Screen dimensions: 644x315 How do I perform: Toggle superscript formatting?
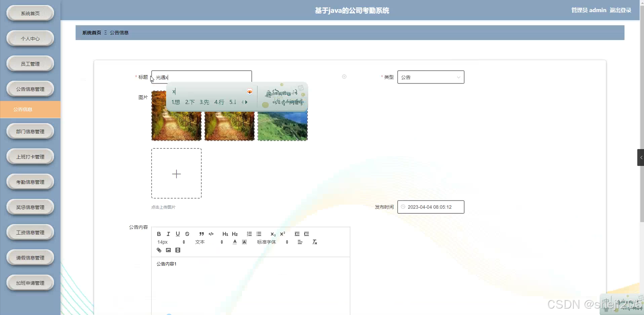pyautogui.click(x=282, y=234)
